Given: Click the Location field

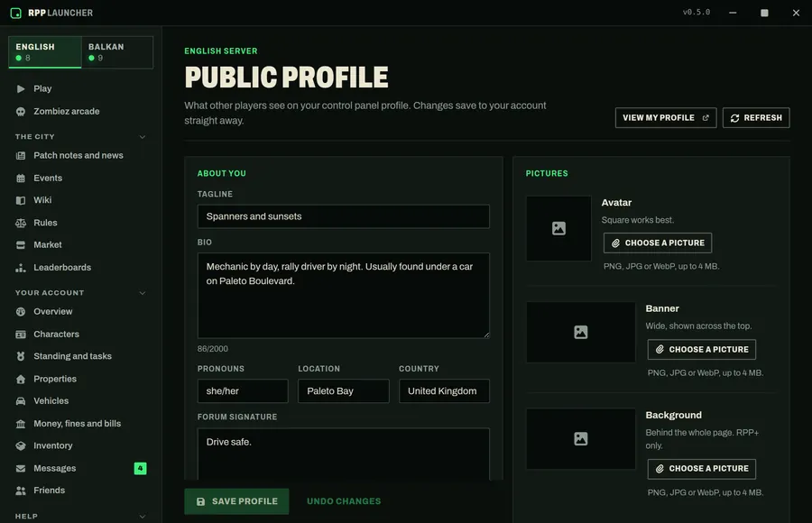Looking at the screenshot, I should (344, 391).
